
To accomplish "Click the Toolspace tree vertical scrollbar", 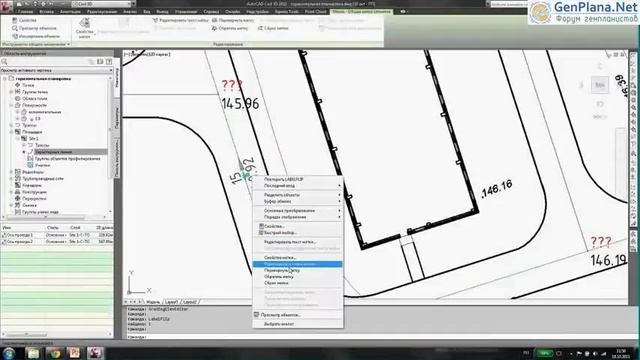I will pyautogui.click(x=111, y=144).
